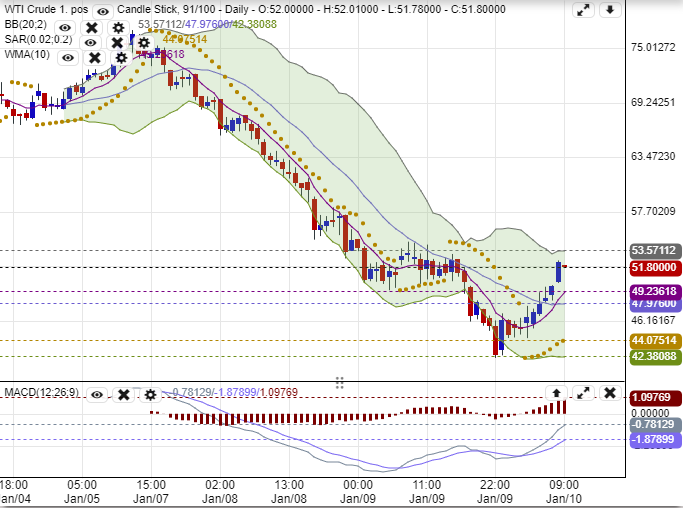Viewport: 683px width, 508px height.
Task: Delete the SAR(0.02;0.2) indicator
Action: tap(117, 42)
